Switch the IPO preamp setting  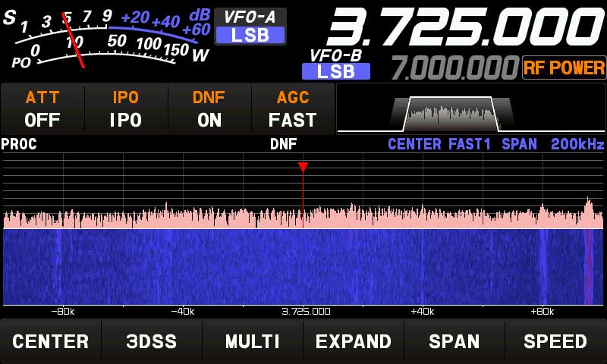tap(125, 109)
